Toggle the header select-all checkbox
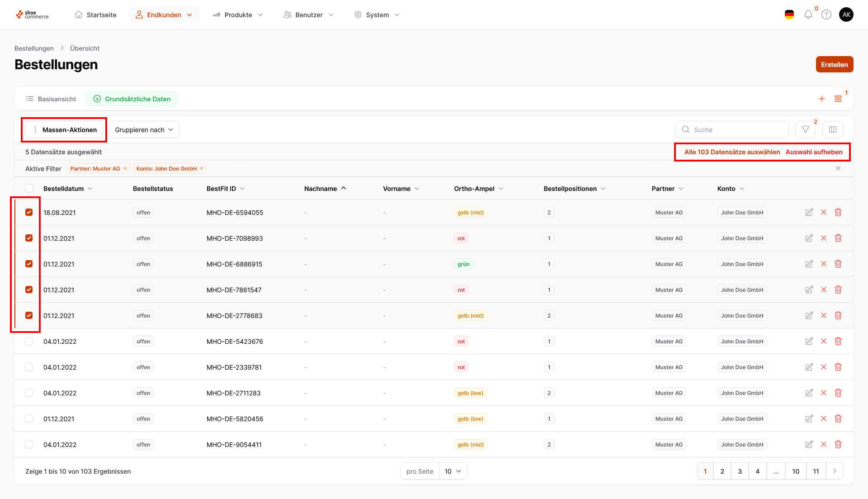Viewport: 868px width, 499px height. click(29, 189)
